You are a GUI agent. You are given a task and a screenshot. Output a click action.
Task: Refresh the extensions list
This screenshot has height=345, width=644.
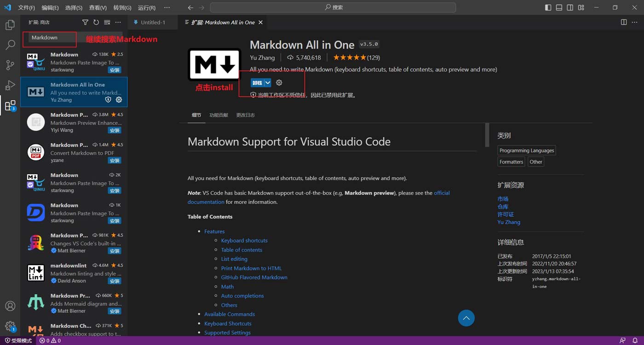coord(96,22)
